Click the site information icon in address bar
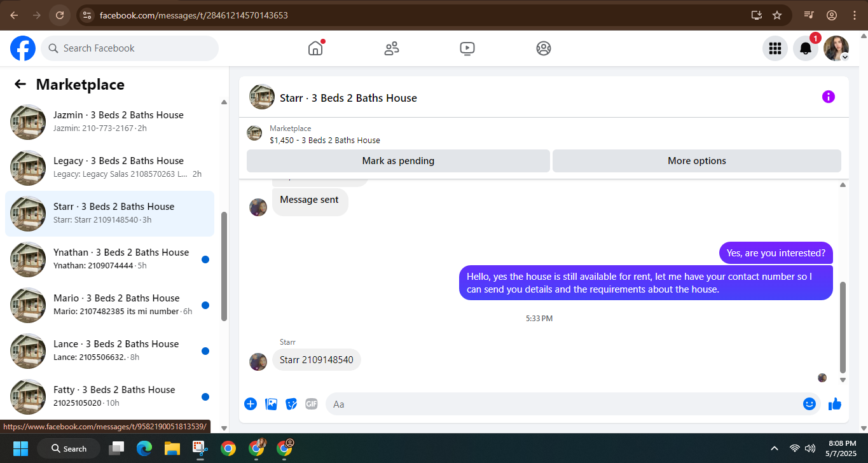This screenshot has height=463, width=868. [x=88, y=15]
